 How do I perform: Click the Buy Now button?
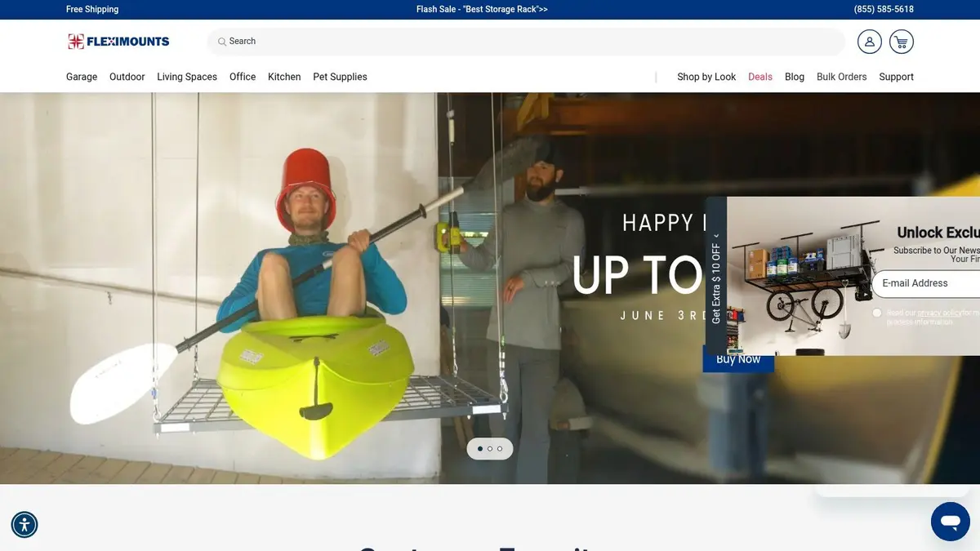[x=738, y=359]
